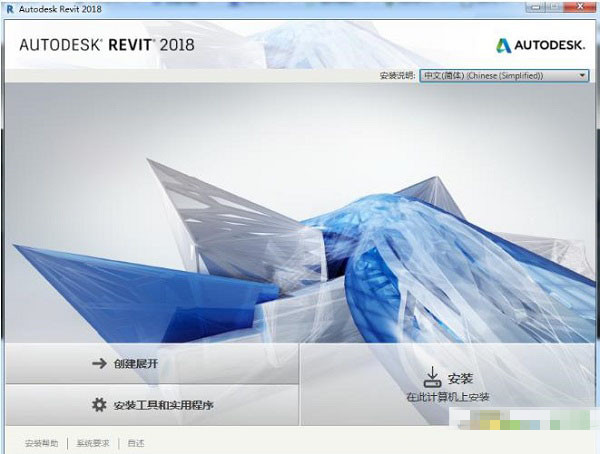Click the gear icon beside 安装工具和实用程序
The image size is (600, 454).
(x=98, y=405)
